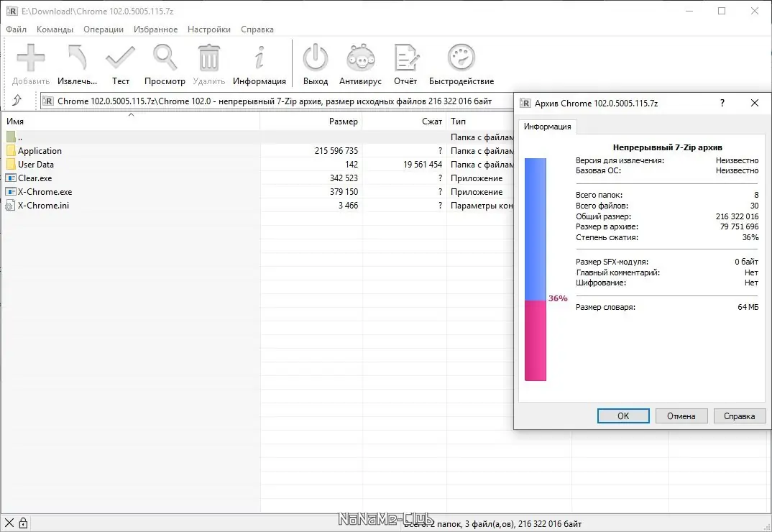772x532 pixels.
Task: Open the Команды menu
Action: 55,29
